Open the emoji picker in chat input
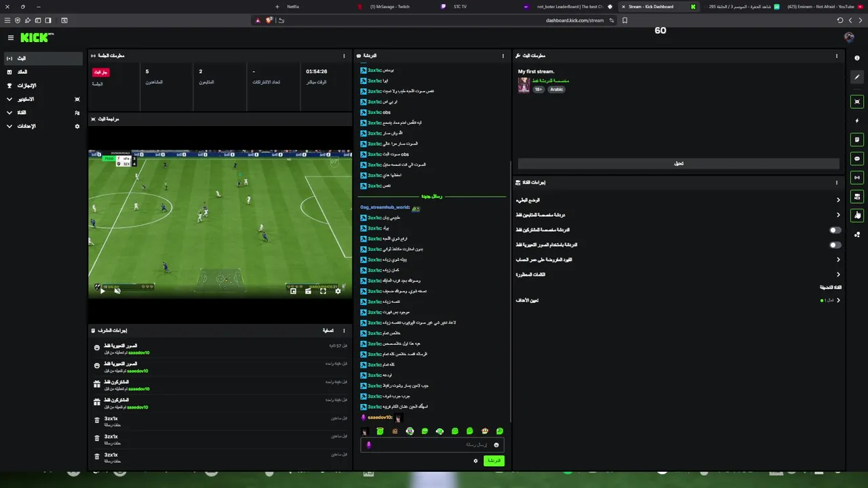868x488 pixels. point(496,445)
